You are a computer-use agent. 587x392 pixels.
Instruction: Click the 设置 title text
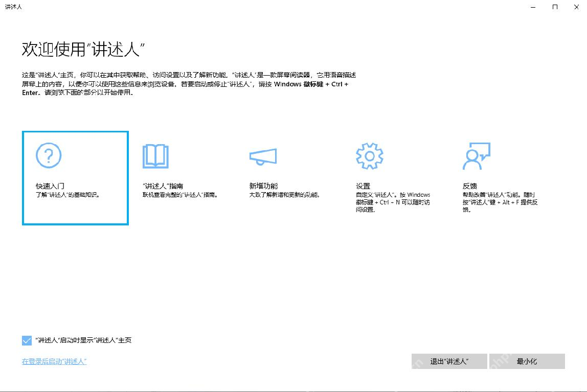click(x=363, y=186)
